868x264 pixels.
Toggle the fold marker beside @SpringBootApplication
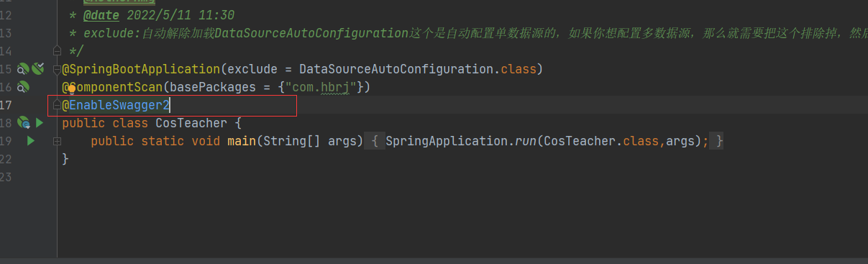point(57,69)
